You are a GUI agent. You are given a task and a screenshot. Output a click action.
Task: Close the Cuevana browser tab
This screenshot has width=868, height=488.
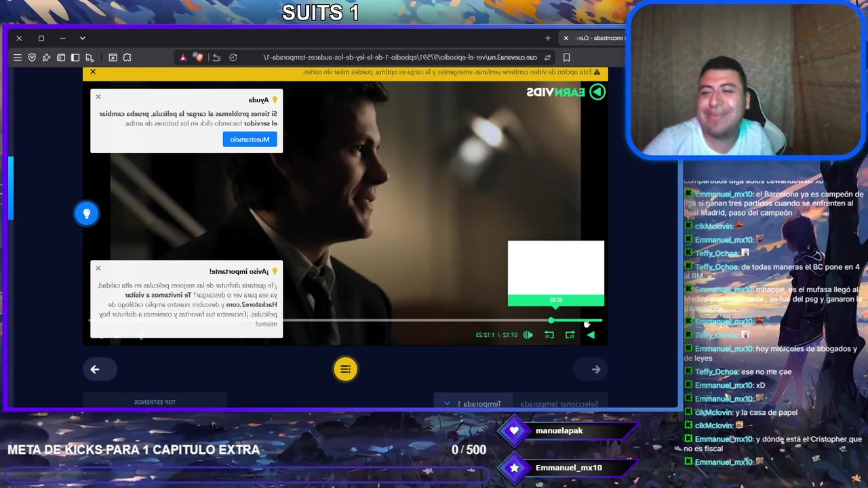[566, 38]
